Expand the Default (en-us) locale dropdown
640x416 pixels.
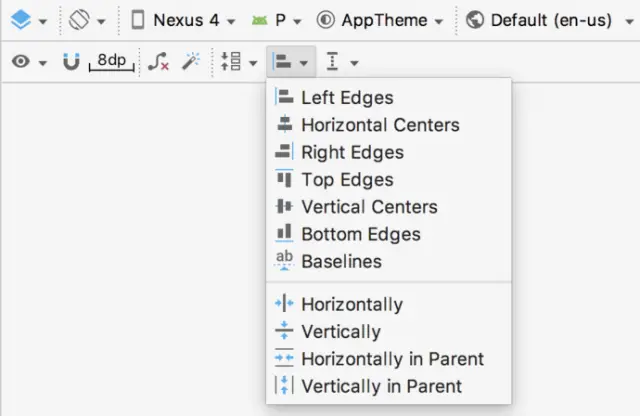click(546, 20)
